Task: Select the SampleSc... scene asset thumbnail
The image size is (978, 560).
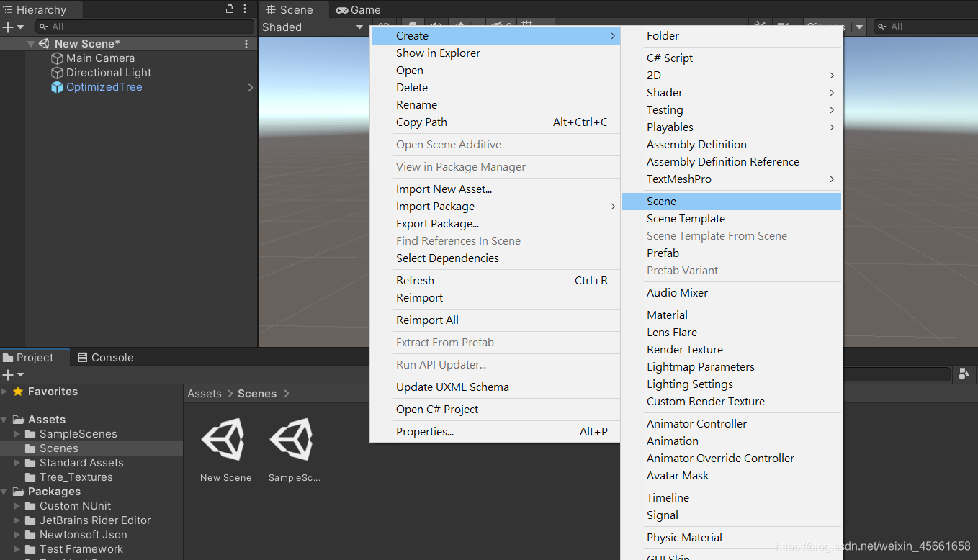Action: click(292, 439)
